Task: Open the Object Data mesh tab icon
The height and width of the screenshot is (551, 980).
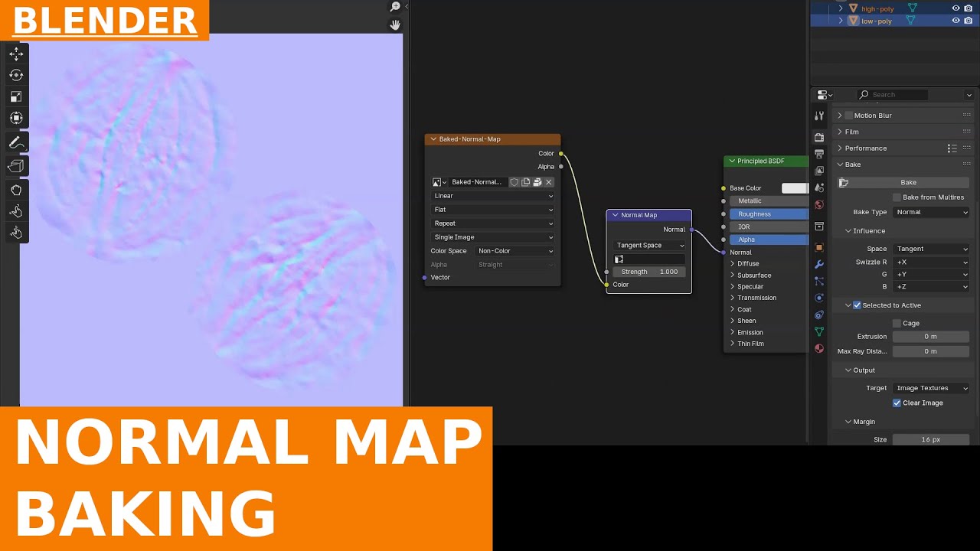Action: (x=819, y=331)
